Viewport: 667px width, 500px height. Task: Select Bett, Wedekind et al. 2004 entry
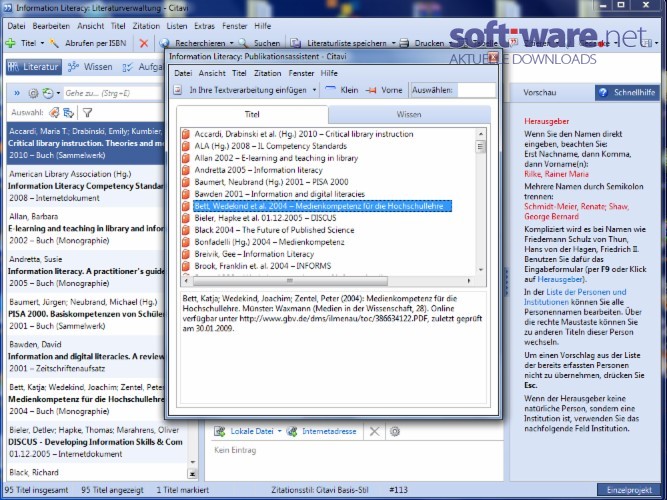click(x=322, y=206)
